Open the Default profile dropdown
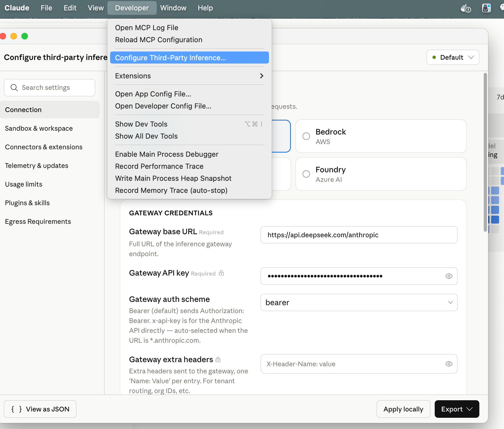The width and height of the screenshot is (504, 429). pos(453,57)
